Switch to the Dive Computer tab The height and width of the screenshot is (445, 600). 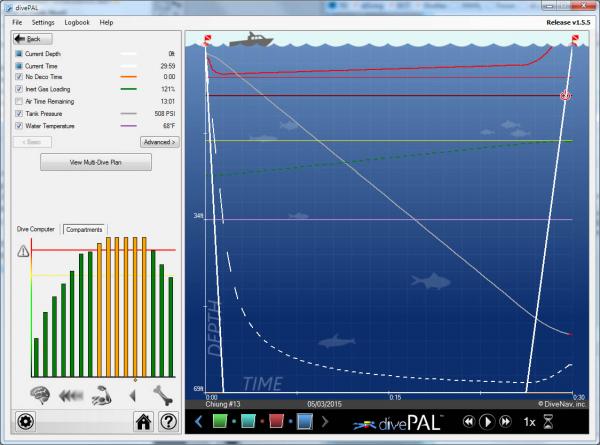(x=37, y=230)
